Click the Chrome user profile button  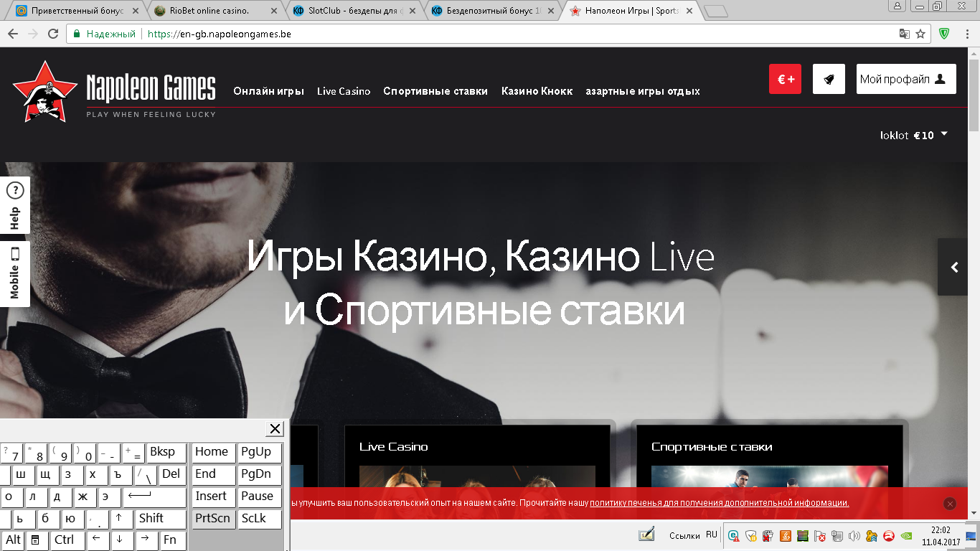[897, 6]
